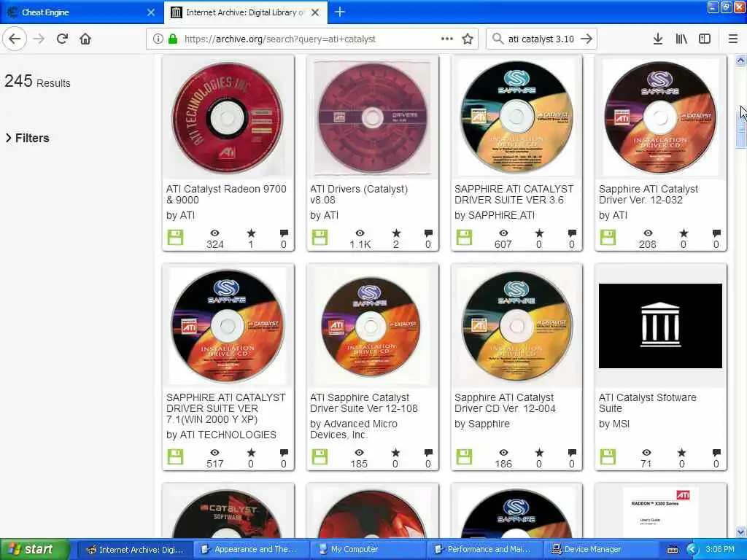Viewport: 747px width, 560px height.
Task: Click the scrollbar up arrow
Action: point(740,61)
